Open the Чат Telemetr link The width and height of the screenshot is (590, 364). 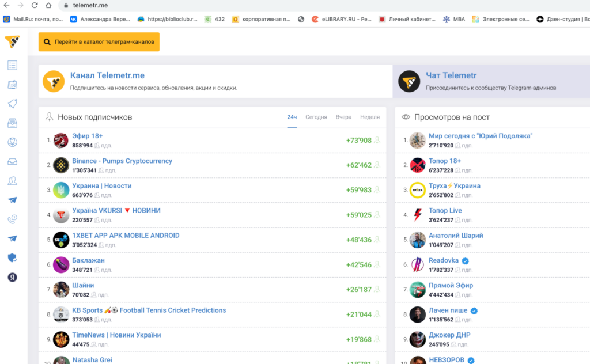click(451, 75)
